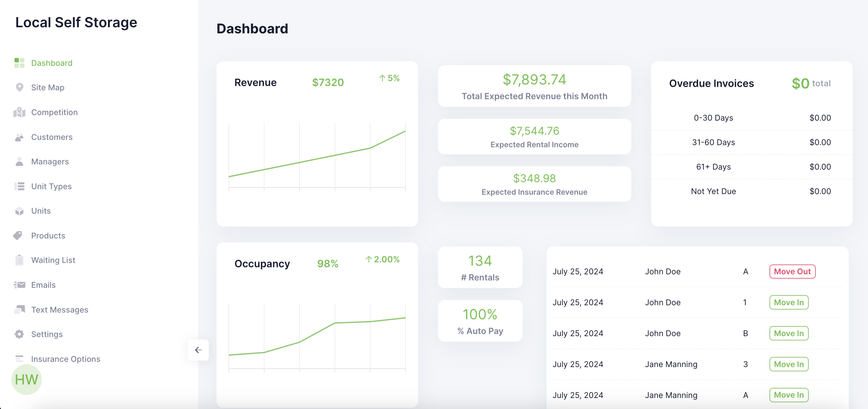Click the 134 # Rentals card

480,267
